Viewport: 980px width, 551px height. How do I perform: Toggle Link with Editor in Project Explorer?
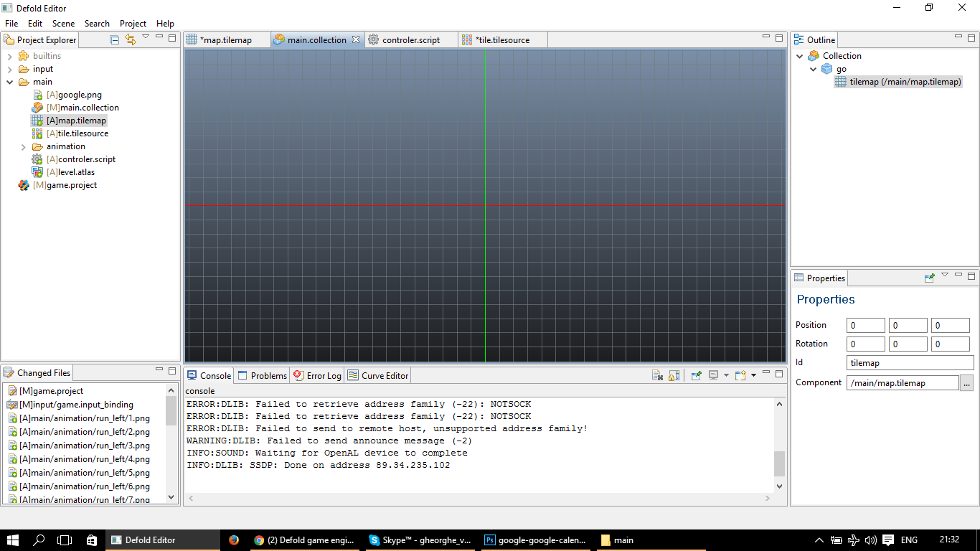coord(130,40)
